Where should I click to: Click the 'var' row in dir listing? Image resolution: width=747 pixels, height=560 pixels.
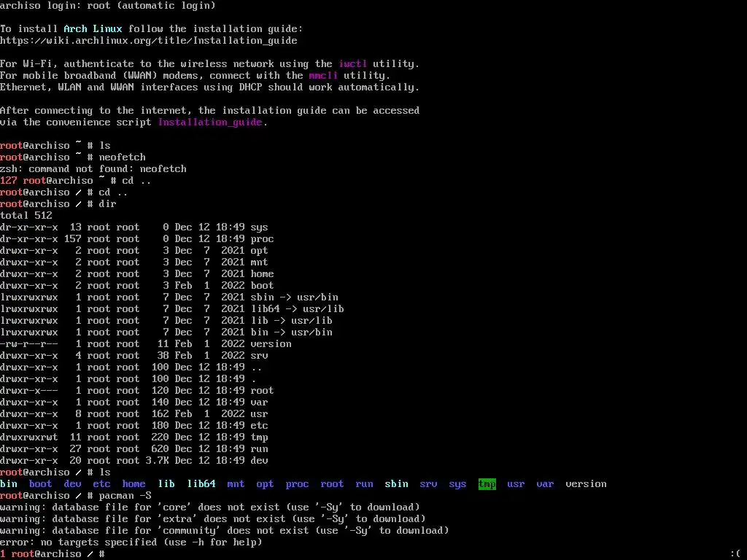pyautogui.click(x=134, y=402)
